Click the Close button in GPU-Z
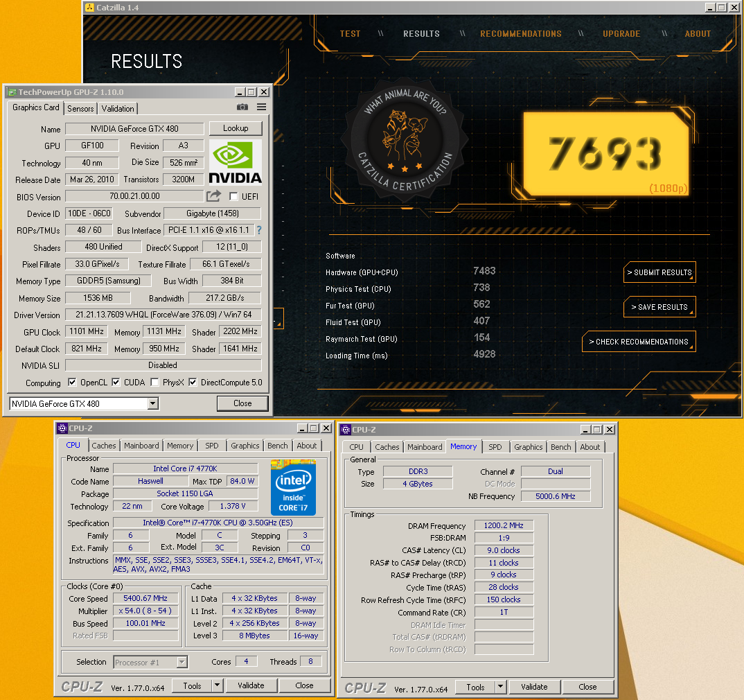 point(242,403)
